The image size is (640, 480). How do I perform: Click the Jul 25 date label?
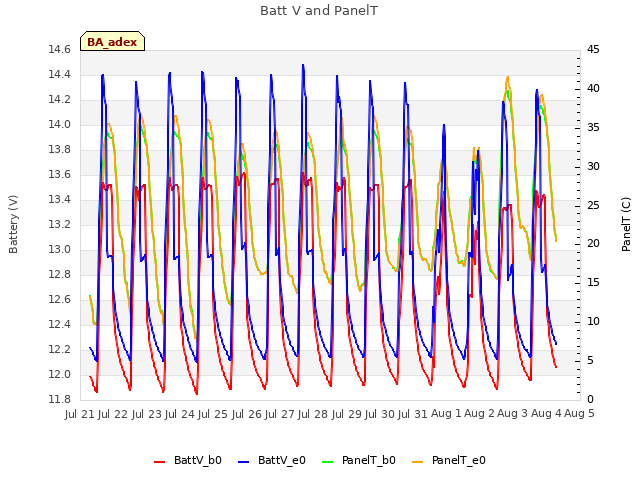pyautogui.click(x=213, y=414)
